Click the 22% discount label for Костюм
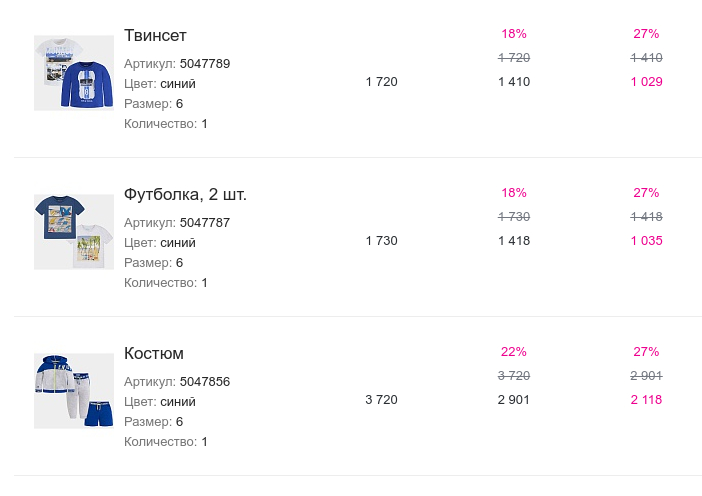The image size is (702, 496). (x=514, y=352)
